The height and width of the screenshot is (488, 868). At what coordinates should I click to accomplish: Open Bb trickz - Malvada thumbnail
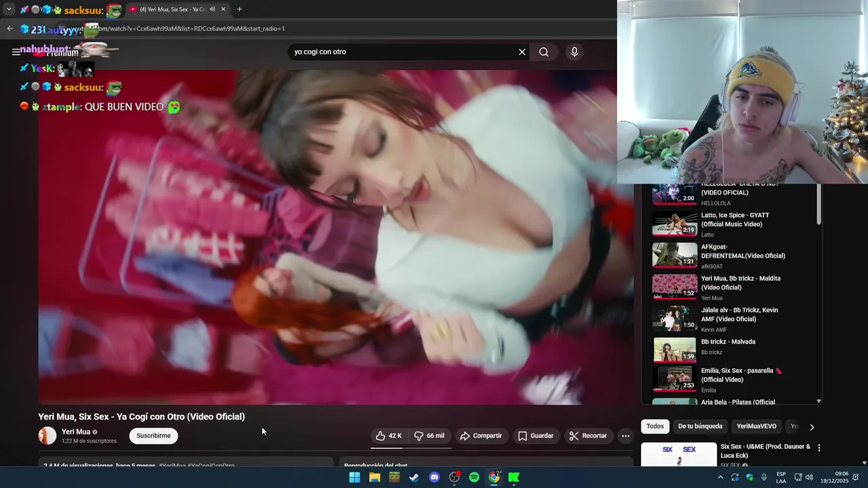click(675, 350)
